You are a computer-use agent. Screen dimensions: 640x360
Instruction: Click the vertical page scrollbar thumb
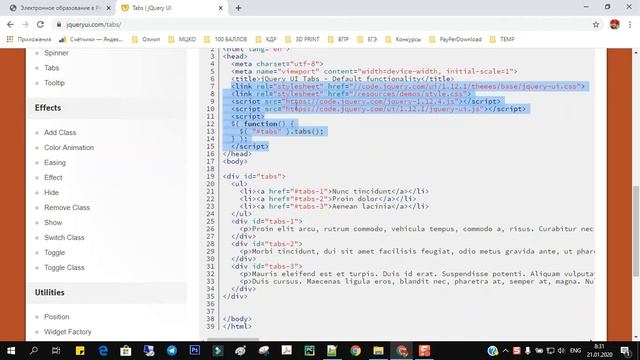(x=636, y=231)
